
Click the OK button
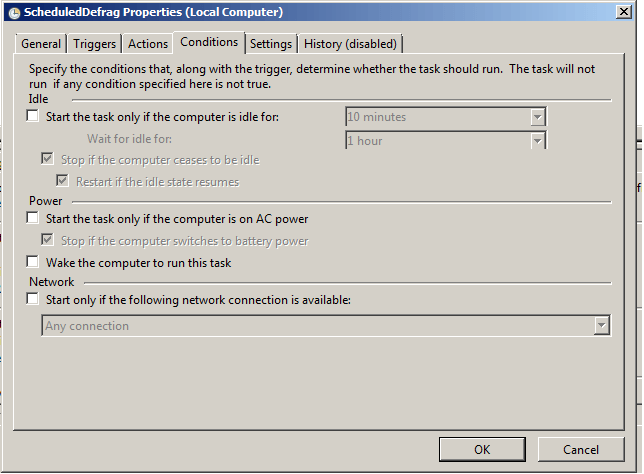click(482, 449)
